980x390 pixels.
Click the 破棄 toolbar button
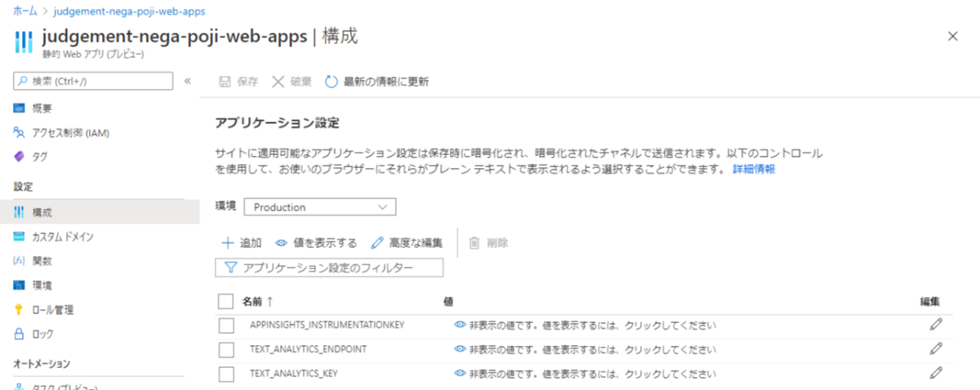[292, 82]
